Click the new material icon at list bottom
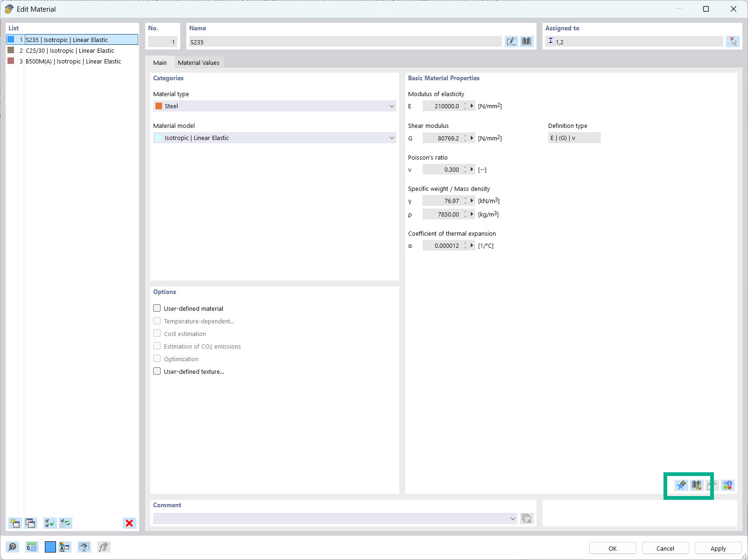The image size is (748, 560). (14, 523)
